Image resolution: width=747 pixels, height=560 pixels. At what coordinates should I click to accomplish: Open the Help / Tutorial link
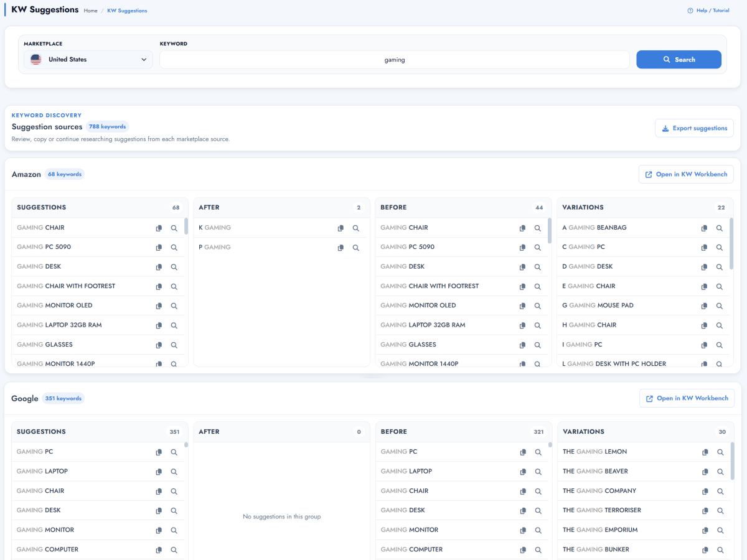point(708,11)
